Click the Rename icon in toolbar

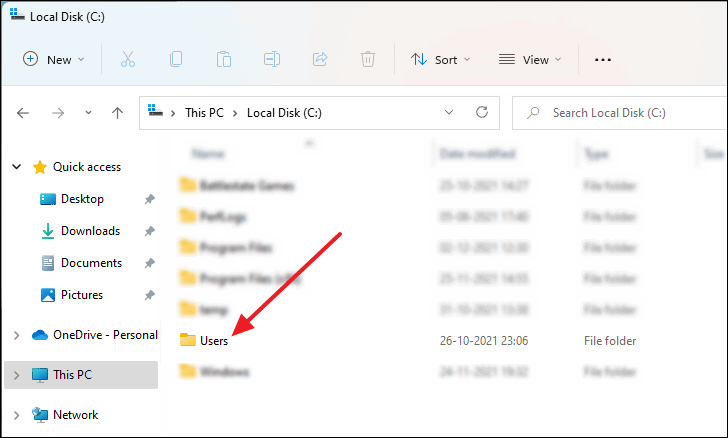tap(272, 59)
